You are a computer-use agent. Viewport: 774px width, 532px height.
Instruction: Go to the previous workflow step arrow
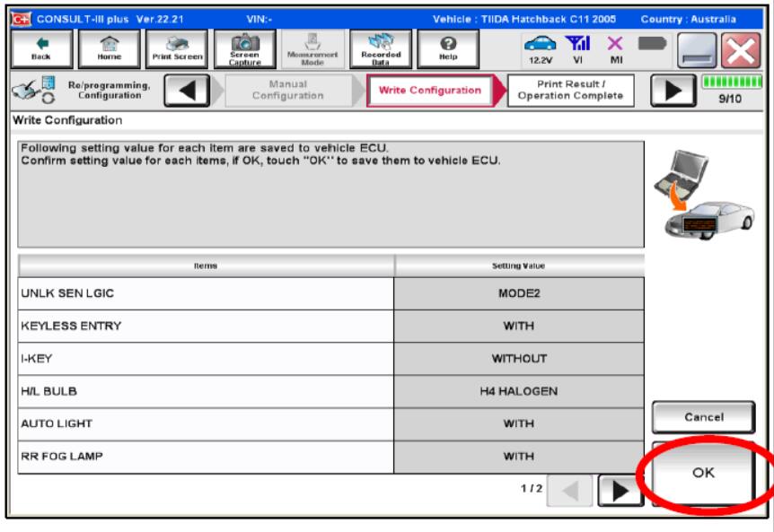[187, 91]
